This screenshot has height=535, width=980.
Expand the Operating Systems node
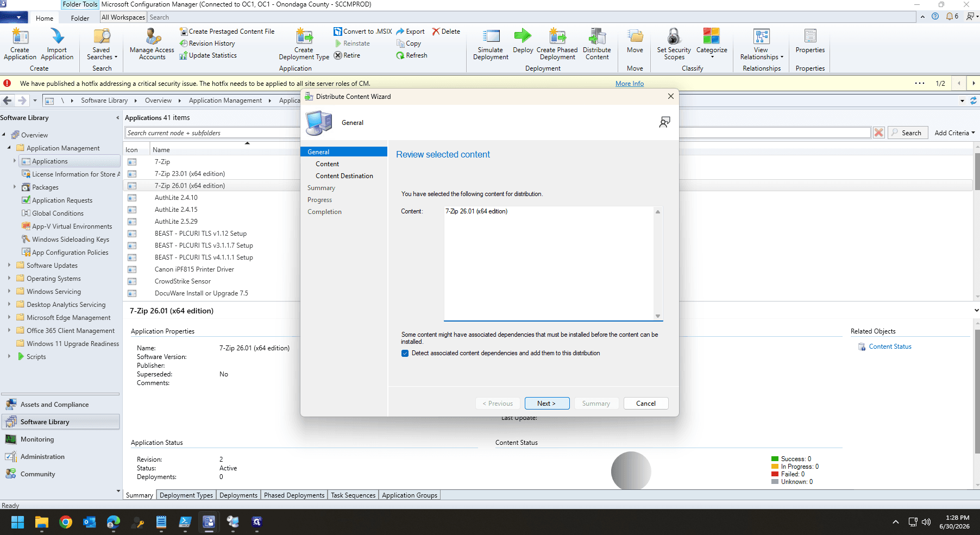tap(9, 278)
